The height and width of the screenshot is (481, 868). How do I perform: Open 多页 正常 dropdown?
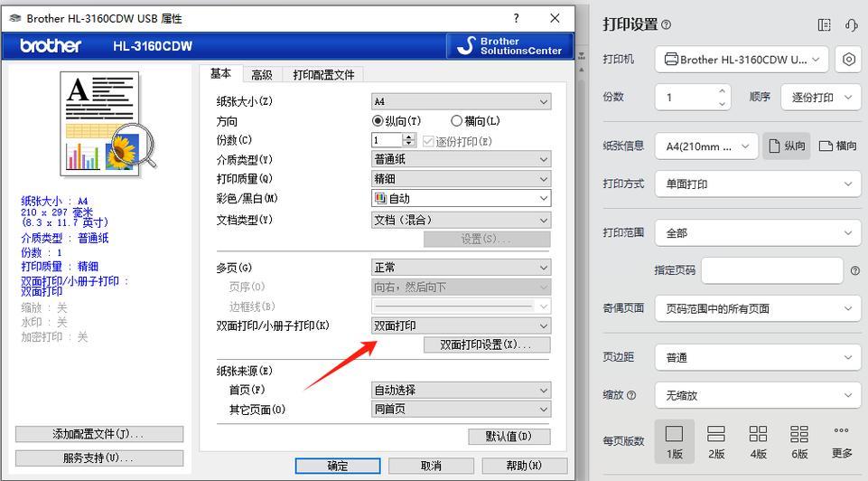(x=462, y=268)
